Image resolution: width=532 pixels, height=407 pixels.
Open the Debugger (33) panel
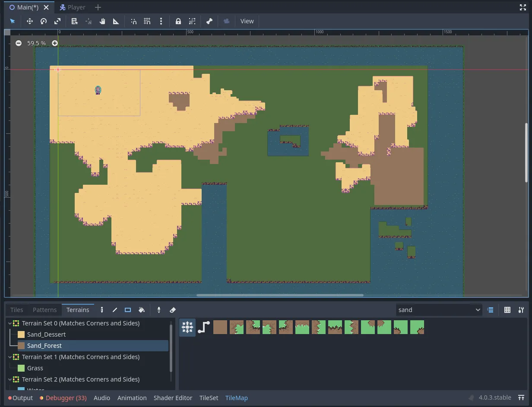(x=63, y=398)
